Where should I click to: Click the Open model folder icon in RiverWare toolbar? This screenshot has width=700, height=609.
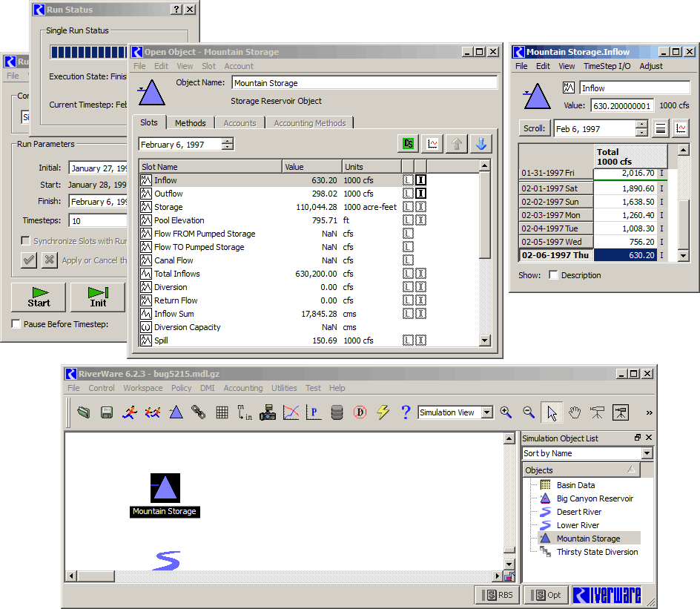(x=84, y=412)
